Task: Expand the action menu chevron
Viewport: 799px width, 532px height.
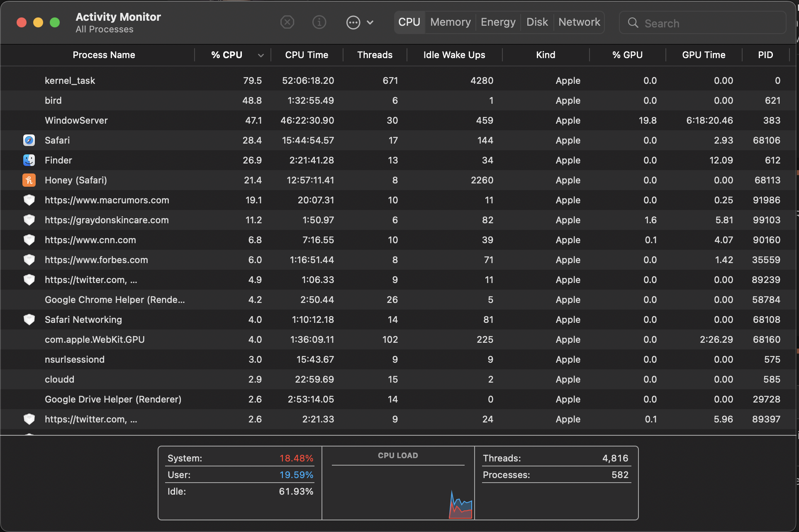Action: (x=370, y=22)
